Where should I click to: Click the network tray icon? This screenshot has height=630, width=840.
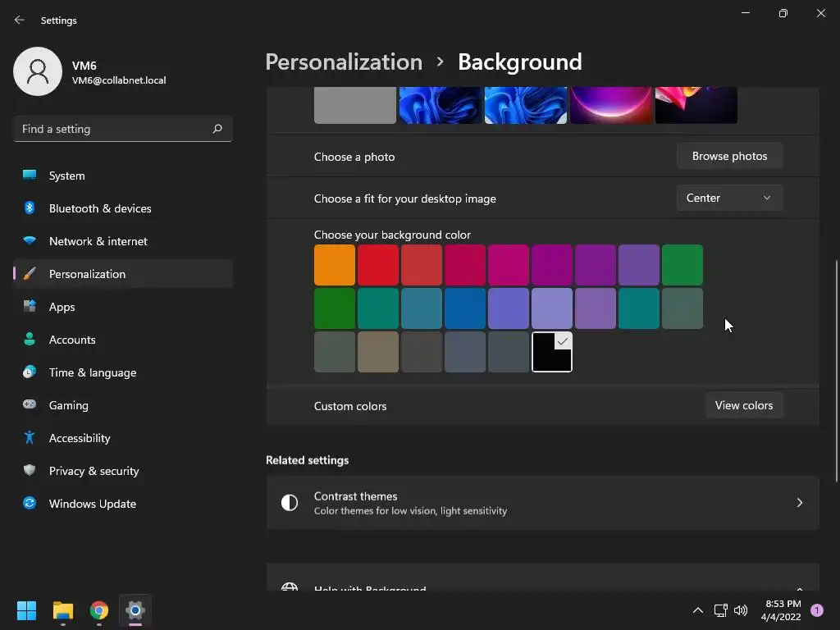(x=720, y=610)
